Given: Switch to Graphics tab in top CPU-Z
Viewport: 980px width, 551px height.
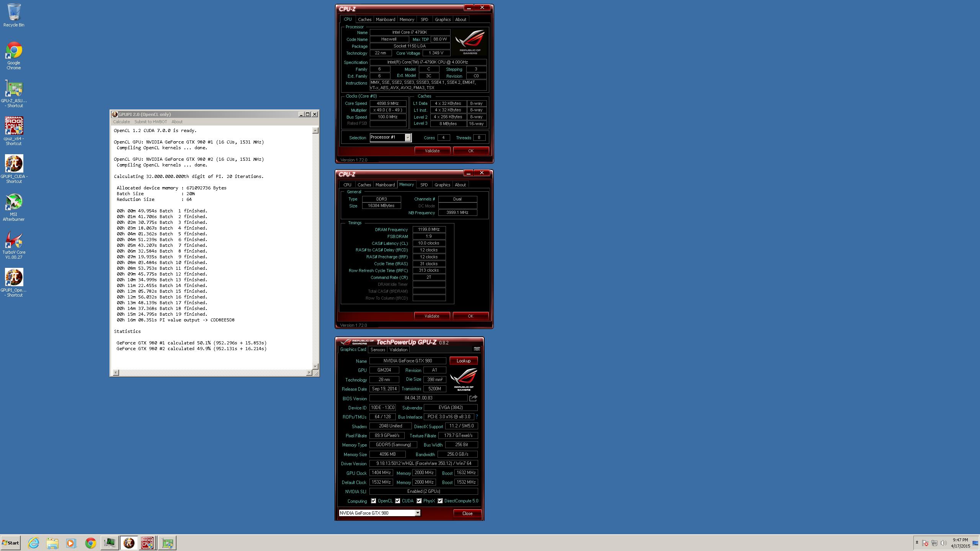Looking at the screenshot, I should [443, 20].
